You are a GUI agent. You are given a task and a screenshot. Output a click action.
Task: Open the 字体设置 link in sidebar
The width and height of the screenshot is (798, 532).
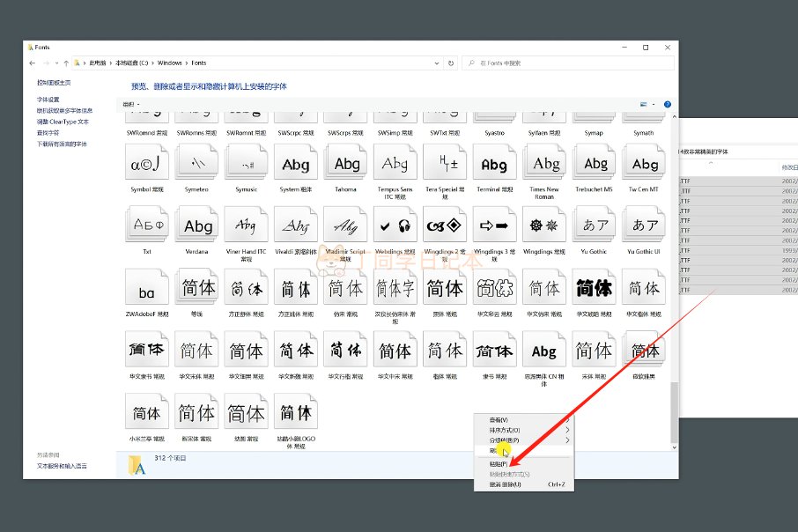pyautogui.click(x=48, y=100)
